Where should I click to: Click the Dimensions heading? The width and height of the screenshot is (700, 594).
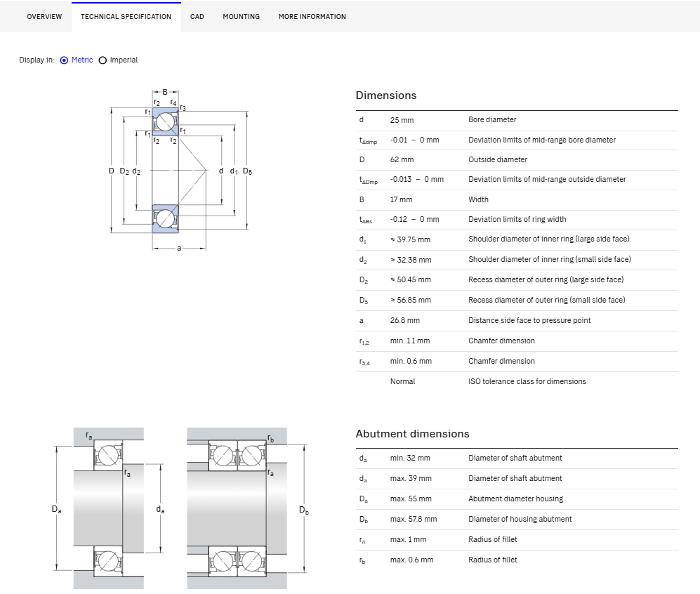pos(385,95)
